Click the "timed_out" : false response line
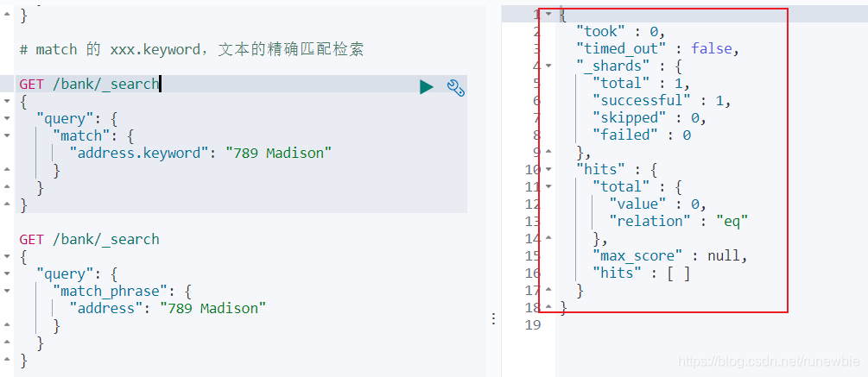 tap(658, 48)
